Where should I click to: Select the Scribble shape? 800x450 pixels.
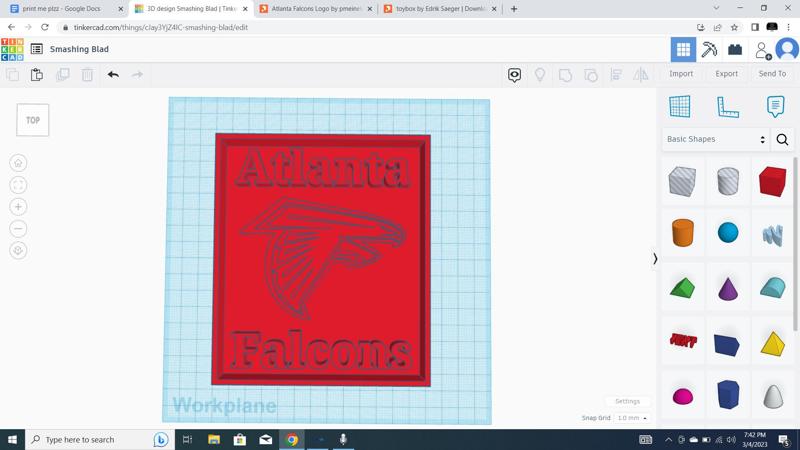pos(772,235)
